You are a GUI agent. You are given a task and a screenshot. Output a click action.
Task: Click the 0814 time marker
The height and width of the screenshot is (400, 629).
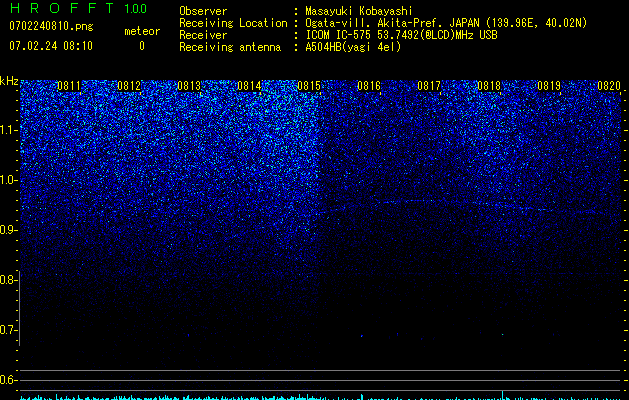[x=249, y=86]
